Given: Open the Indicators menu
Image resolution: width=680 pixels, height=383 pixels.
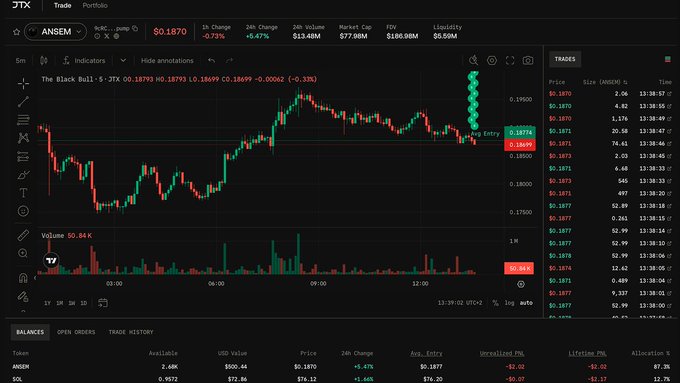Looking at the screenshot, I should (x=84, y=61).
